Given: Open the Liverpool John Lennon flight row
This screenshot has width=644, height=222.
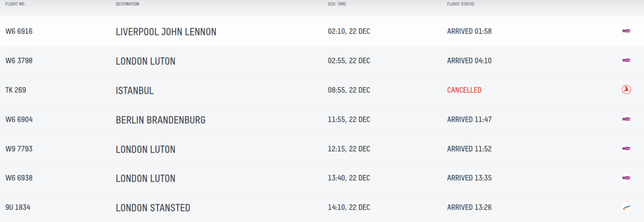Looking at the screenshot, I should pyautogui.click(x=322, y=31).
